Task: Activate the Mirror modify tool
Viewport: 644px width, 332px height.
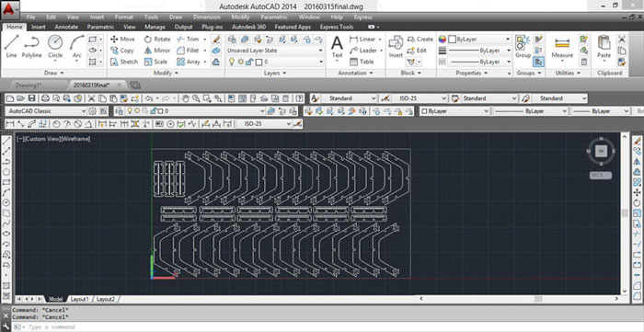Action: coord(157,51)
